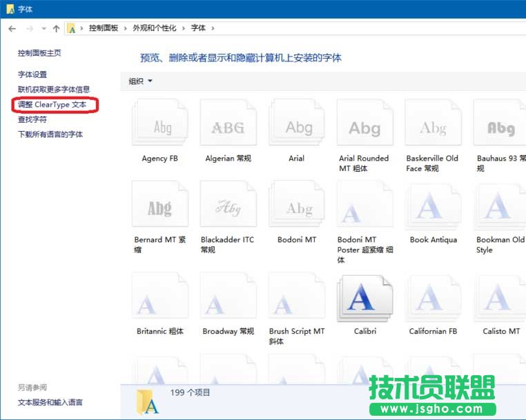Screen dimensions: 526x420
Task: Click the Calibri font name label
Action: pyautogui.click(x=365, y=331)
